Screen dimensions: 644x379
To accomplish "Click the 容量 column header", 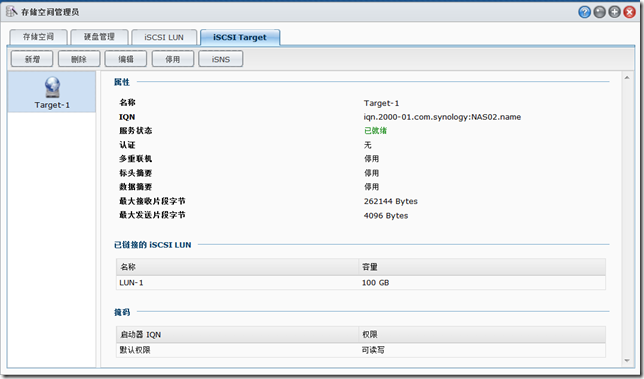I will [x=482, y=267].
